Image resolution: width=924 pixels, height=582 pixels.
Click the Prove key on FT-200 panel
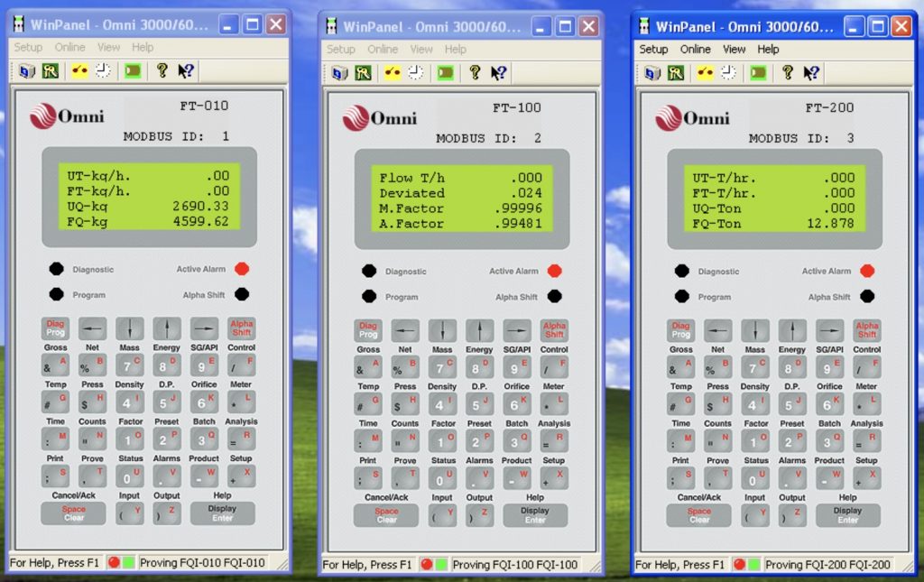718,477
